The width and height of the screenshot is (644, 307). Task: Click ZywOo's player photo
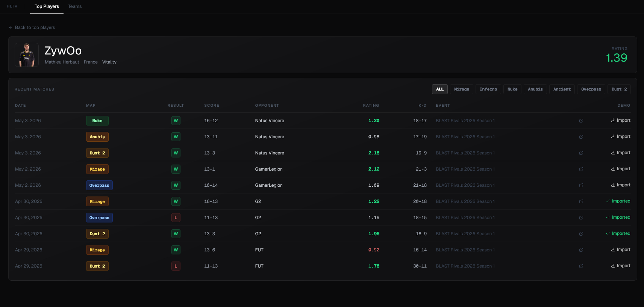[27, 55]
